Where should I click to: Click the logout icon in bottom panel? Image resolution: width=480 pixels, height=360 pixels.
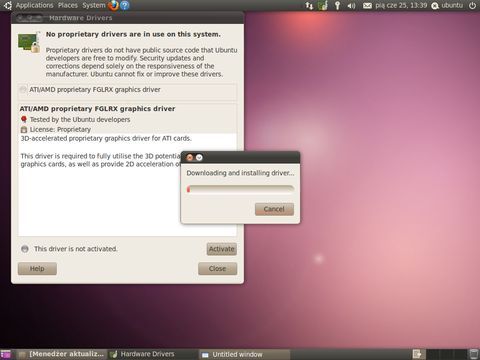[417, 354]
